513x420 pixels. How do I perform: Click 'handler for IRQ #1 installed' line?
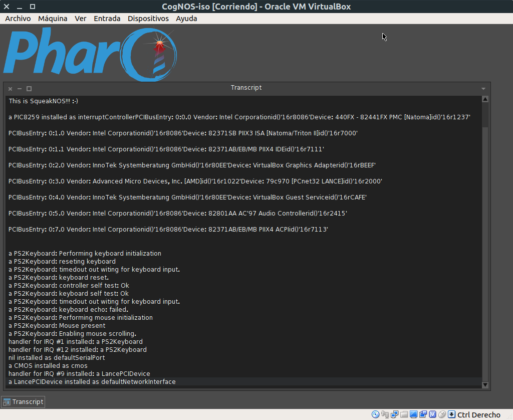[x=76, y=342]
